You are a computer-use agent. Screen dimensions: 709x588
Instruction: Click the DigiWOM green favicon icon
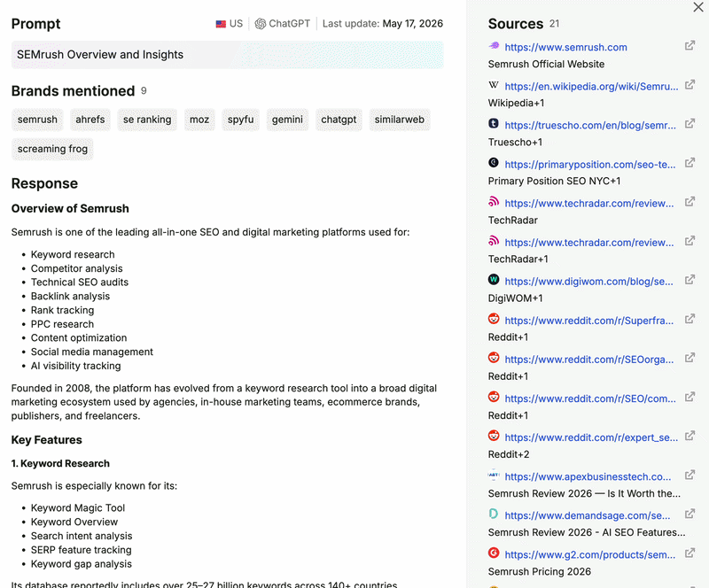point(494,279)
